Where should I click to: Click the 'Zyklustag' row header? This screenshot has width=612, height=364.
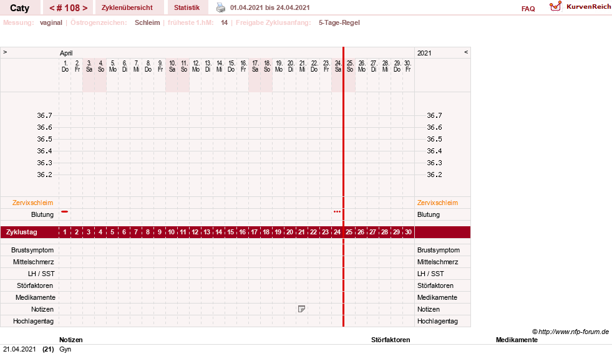click(x=21, y=232)
